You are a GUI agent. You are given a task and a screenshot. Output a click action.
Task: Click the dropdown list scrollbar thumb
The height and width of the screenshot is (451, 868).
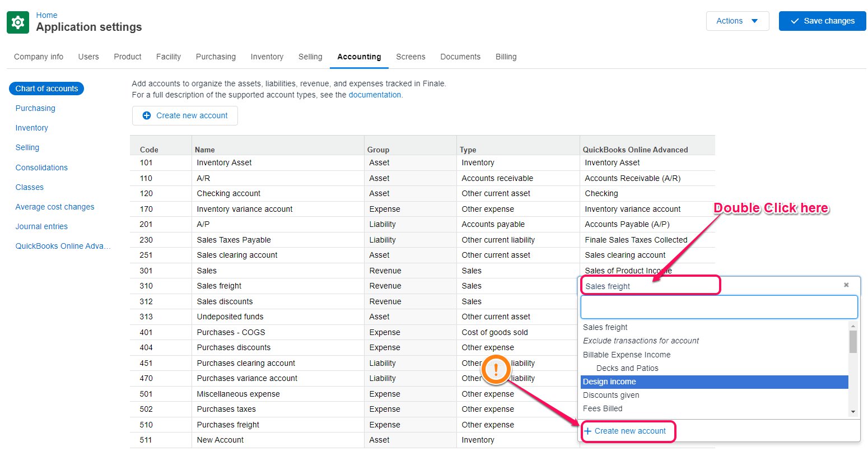click(853, 342)
